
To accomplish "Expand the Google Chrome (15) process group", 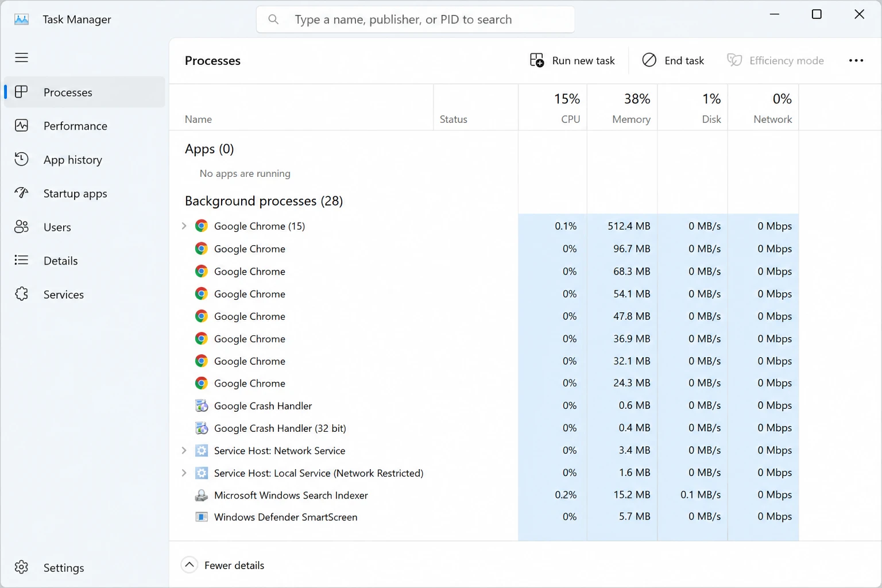I will (x=184, y=226).
